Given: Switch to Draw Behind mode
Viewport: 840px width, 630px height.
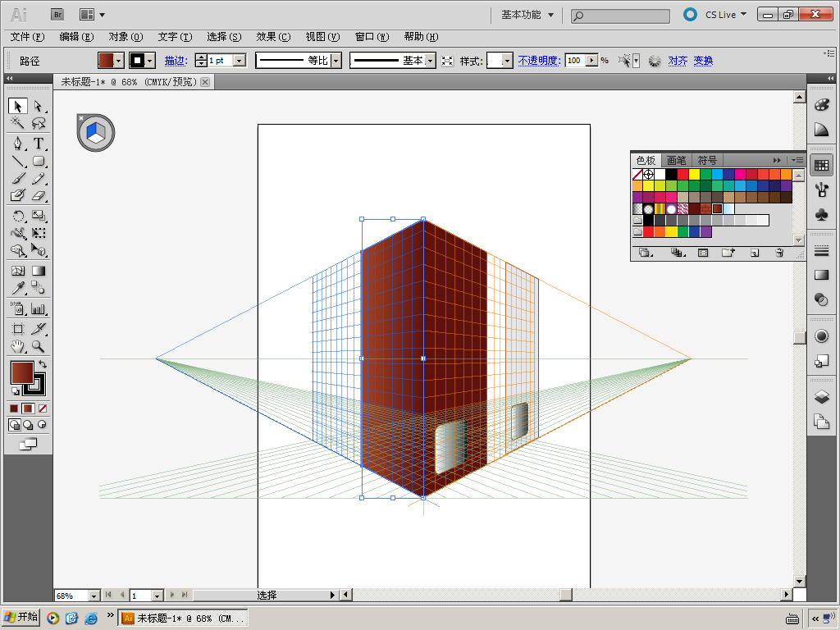Looking at the screenshot, I should pyautogui.click(x=28, y=425).
